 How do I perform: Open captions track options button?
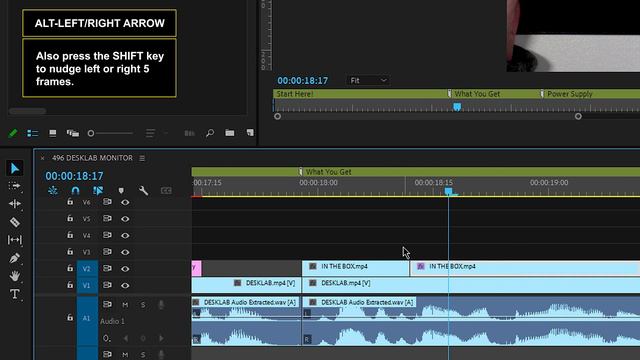click(x=166, y=191)
